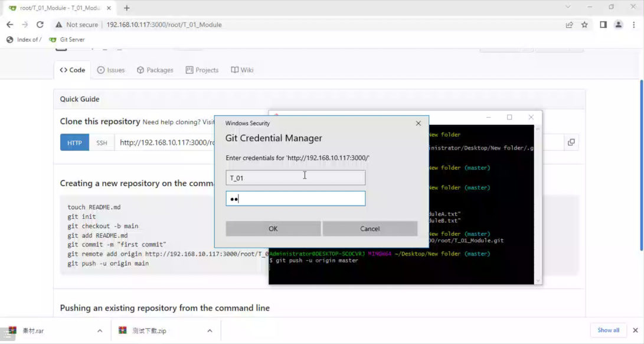Click 'touch README.md' command text
This screenshot has height=344, width=644.
94,207
